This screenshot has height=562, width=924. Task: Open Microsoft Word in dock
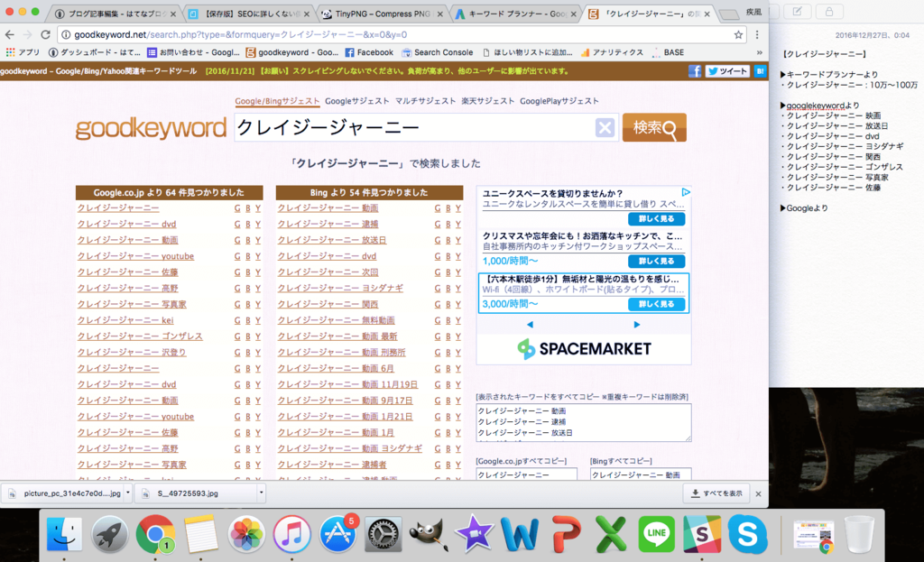[520, 534]
